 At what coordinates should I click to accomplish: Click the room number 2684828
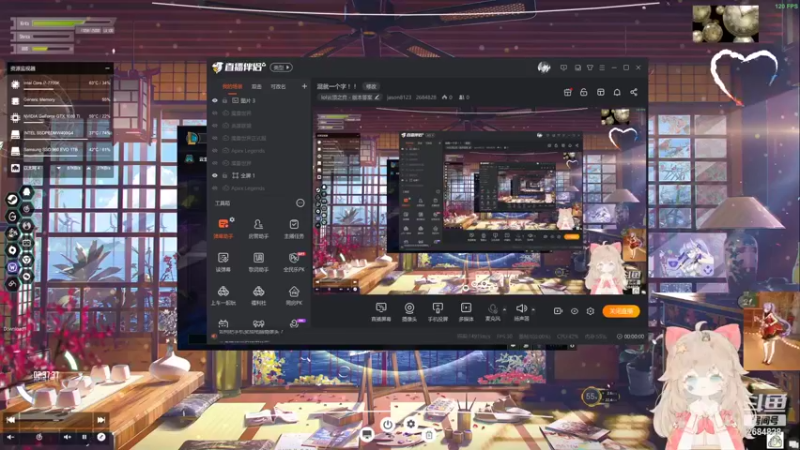426,97
